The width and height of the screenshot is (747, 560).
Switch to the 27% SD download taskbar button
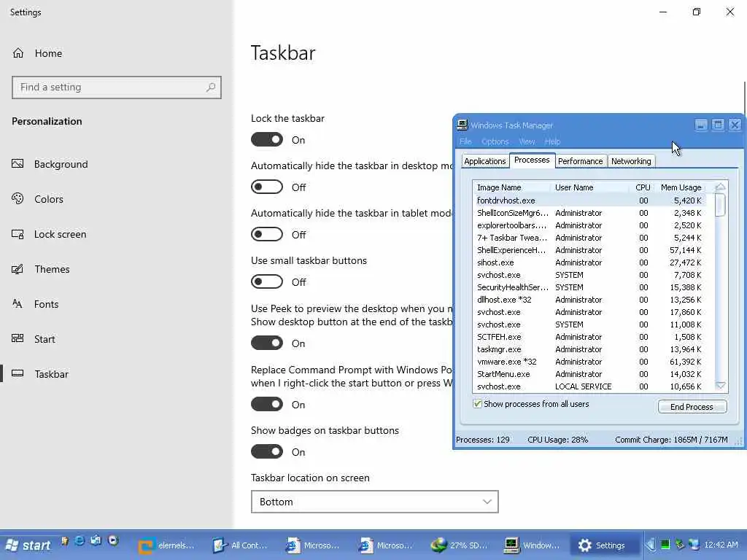click(460, 545)
